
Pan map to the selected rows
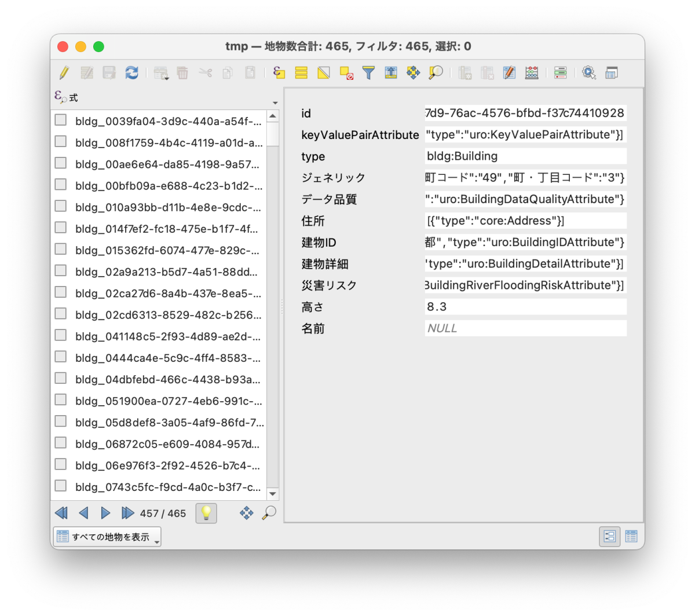(x=413, y=72)
